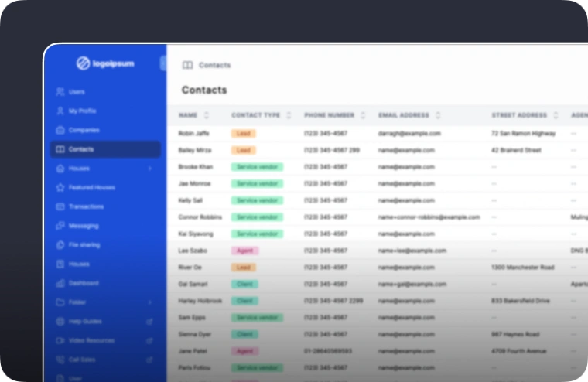Click the Agent tag for Lee Szabo
Screen dimensions: 588x382
click(x=245, y=251)
